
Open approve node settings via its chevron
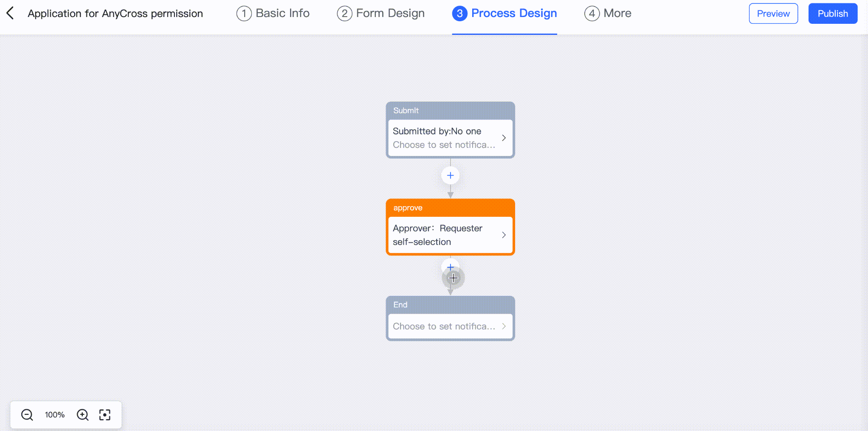point(504,235)
